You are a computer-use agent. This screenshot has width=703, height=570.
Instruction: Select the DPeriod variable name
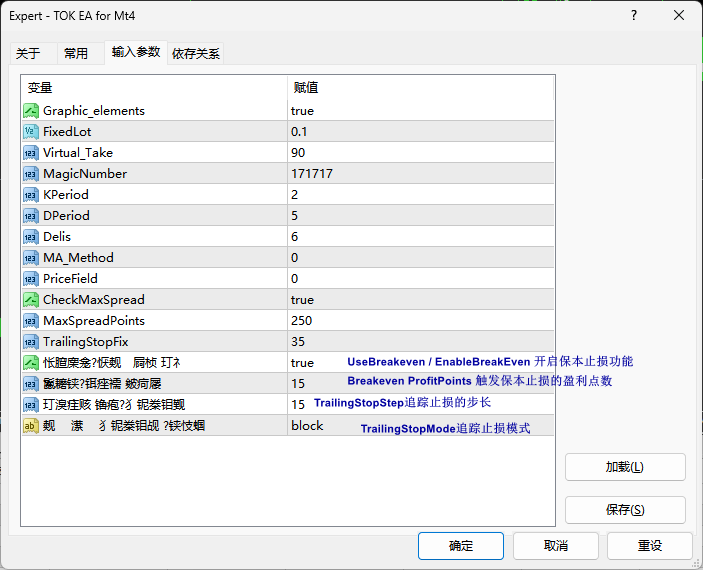(x=66, y=216)
